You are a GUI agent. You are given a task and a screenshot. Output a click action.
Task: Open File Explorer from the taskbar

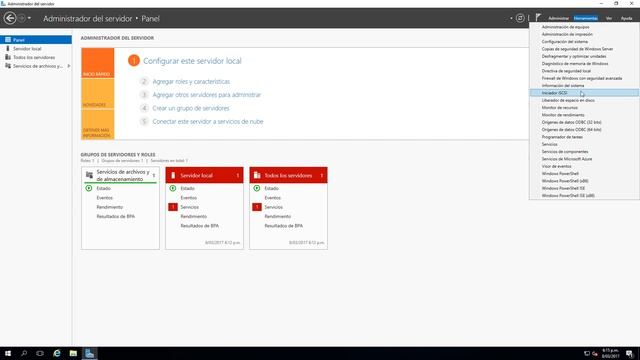coord(73,353)
